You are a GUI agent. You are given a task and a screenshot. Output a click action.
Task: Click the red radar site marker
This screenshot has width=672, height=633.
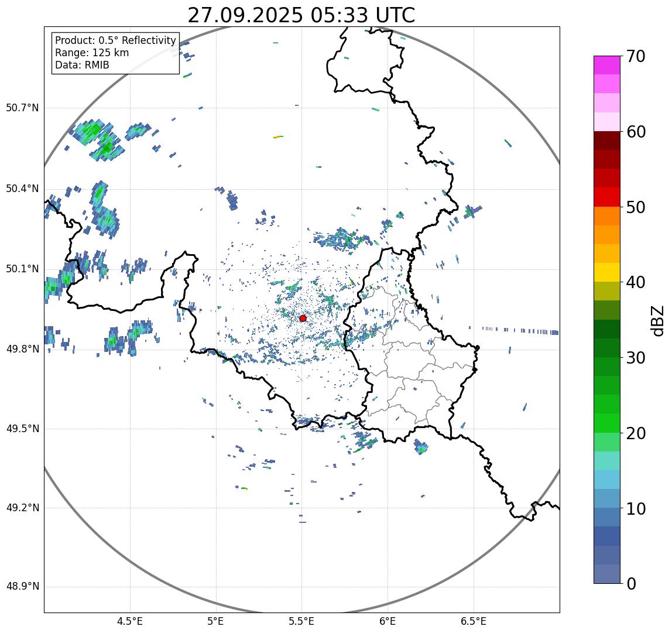pyautogui.click(x=303, y=318)
